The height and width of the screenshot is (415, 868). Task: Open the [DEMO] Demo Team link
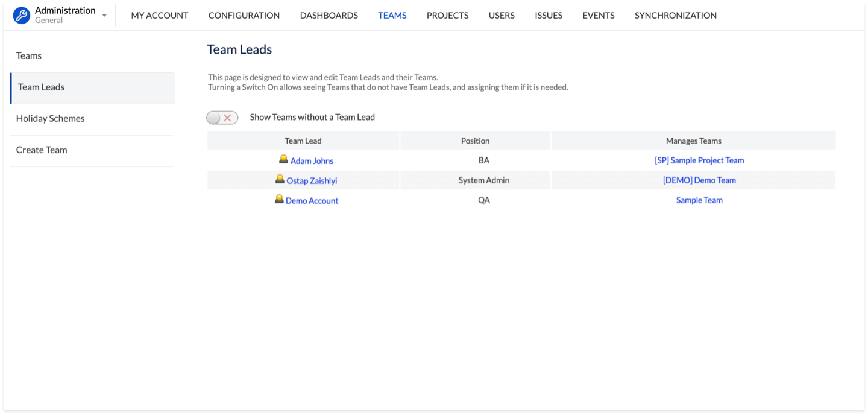(699, 180)
